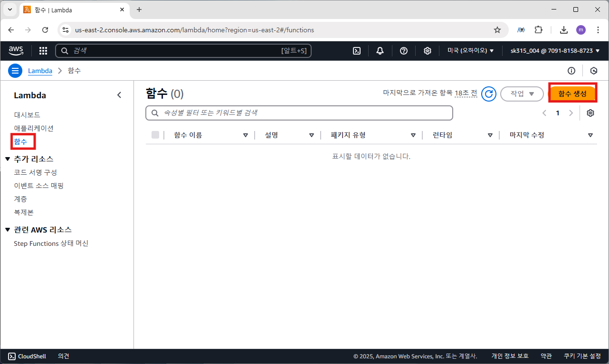Open the info panel icon

point(571,71)
